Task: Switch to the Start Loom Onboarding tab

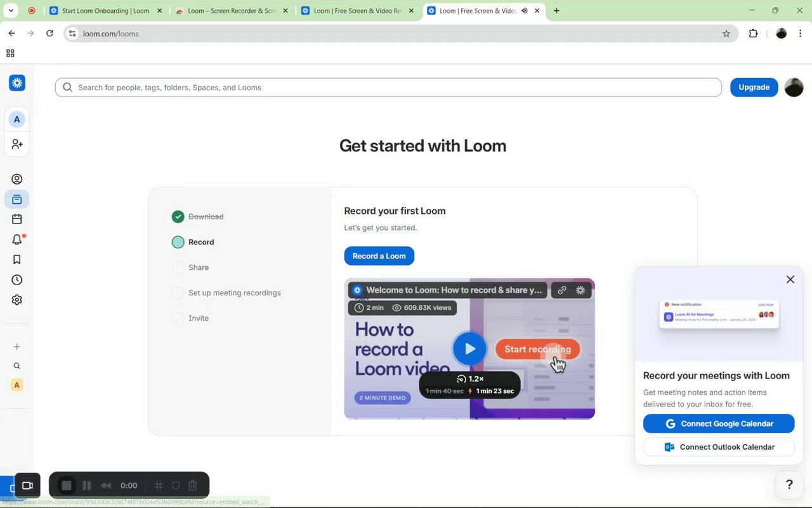Action: pyautogui.click(x=105, y=11)
